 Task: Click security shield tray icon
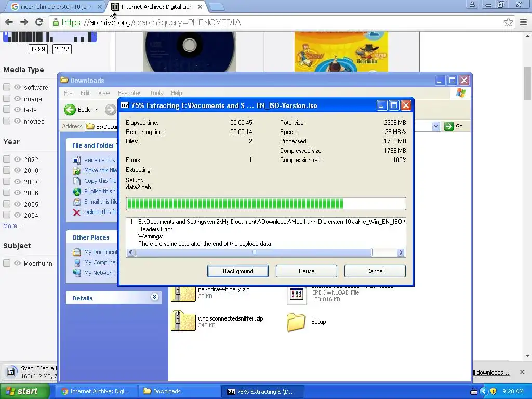click(493, 391)
